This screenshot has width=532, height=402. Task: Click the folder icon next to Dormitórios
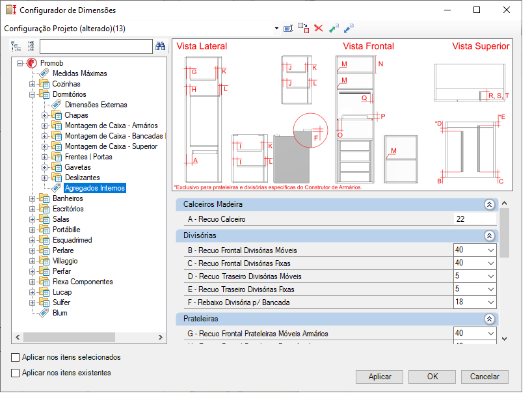click(44, 94)
